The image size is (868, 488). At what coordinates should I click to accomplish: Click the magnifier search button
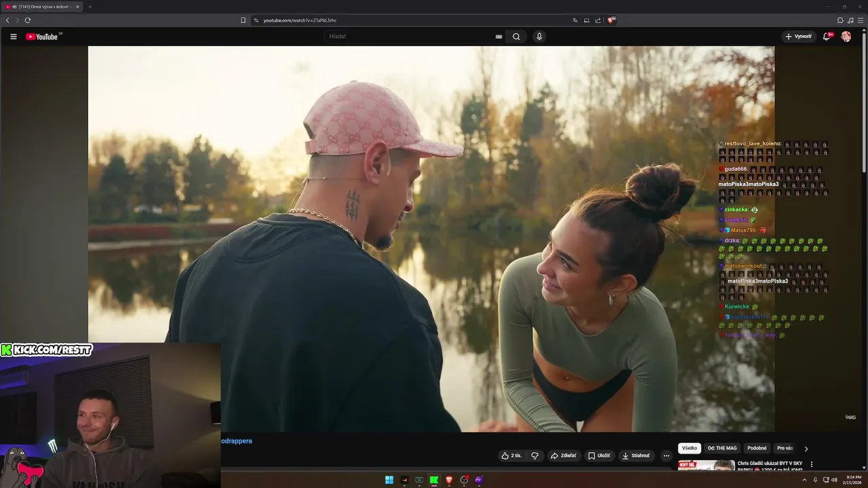pyautogui.click(x=516, y=37)
